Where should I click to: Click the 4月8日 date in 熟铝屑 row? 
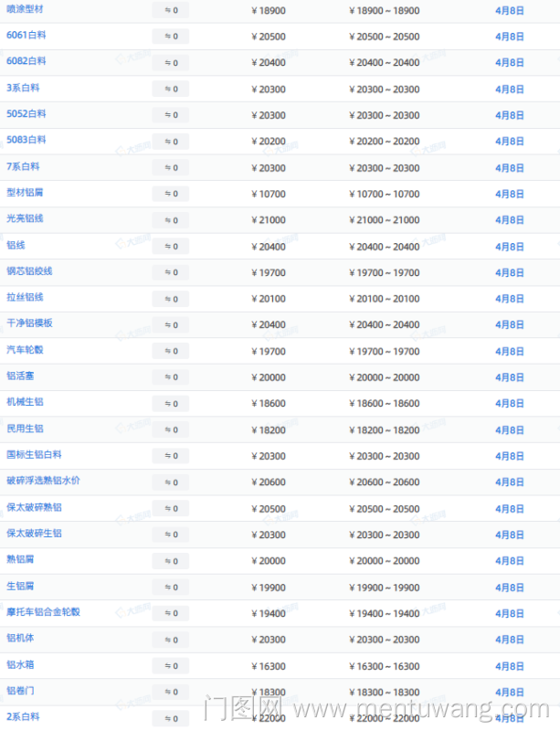(510, 560)
